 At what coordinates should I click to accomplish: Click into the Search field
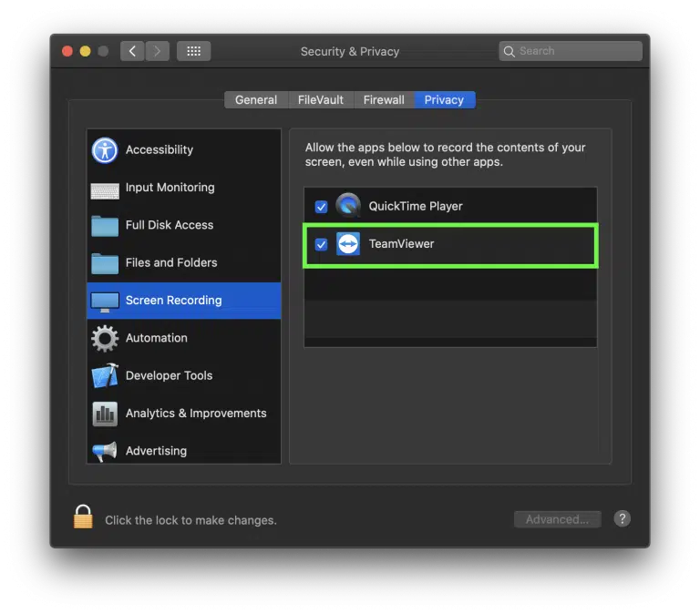[571, 51]
